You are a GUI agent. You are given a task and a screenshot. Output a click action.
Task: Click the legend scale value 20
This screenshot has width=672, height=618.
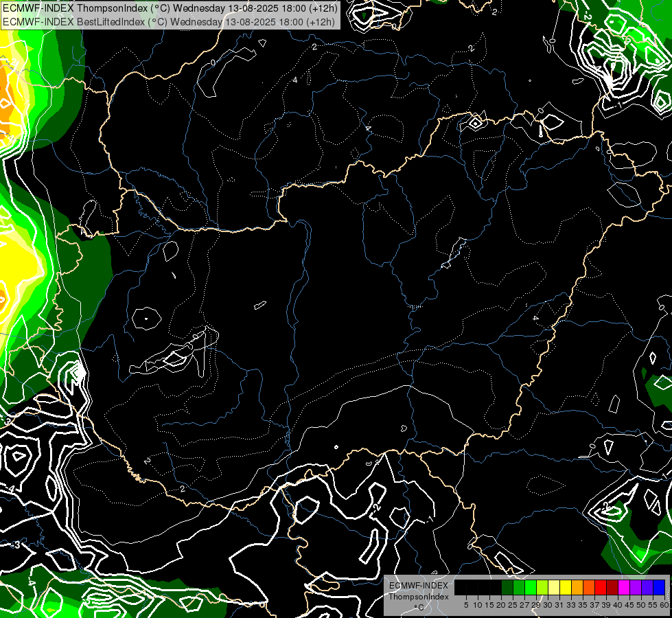tap(501, 605)
